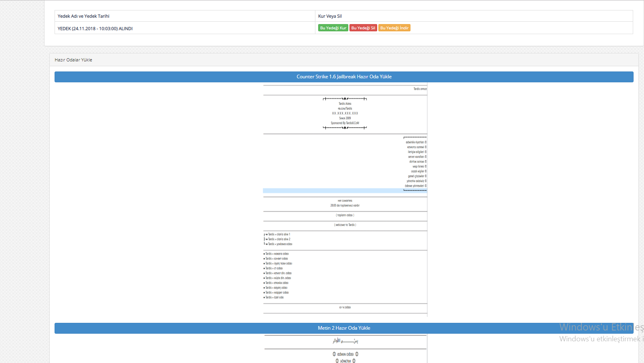
Task: Click the green Bu Yedeği Kur button
Action: click(x=333, y=28)
